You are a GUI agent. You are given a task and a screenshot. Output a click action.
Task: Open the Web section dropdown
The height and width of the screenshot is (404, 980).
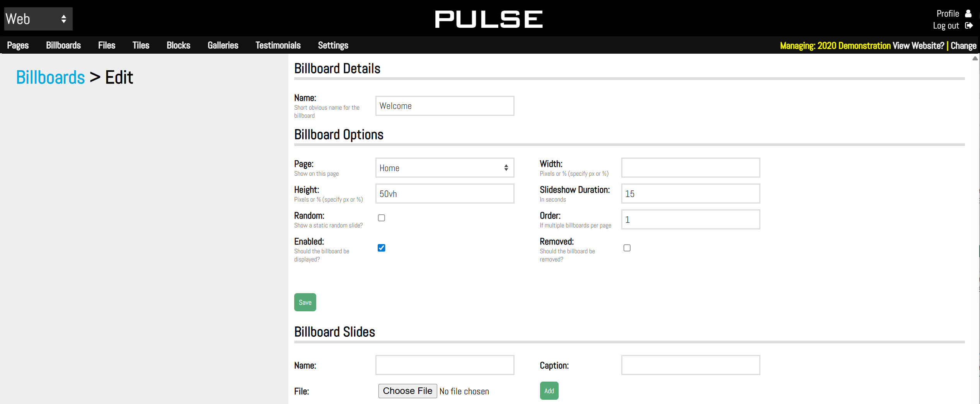point(38,19)
